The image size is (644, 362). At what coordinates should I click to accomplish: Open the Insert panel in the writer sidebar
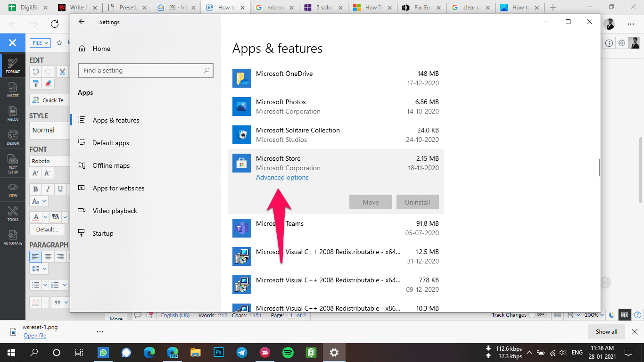pyautogui.click(x=13, y=90)
